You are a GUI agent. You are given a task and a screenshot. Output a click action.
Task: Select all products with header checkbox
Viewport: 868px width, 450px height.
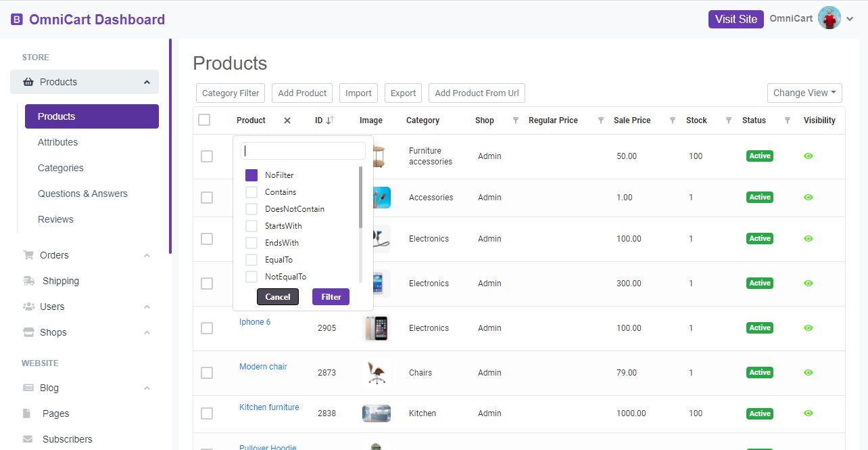click(204, 120)
